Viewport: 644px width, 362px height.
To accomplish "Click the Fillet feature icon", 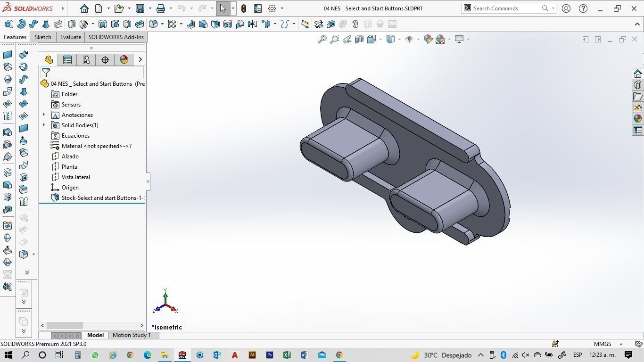I will point(152,24).
